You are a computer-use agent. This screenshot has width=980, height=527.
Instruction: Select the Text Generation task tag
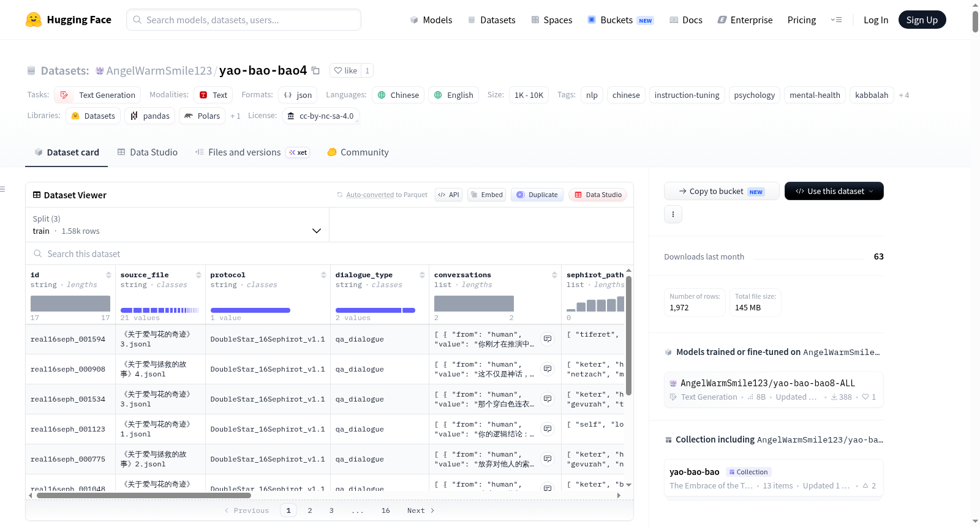97,95
